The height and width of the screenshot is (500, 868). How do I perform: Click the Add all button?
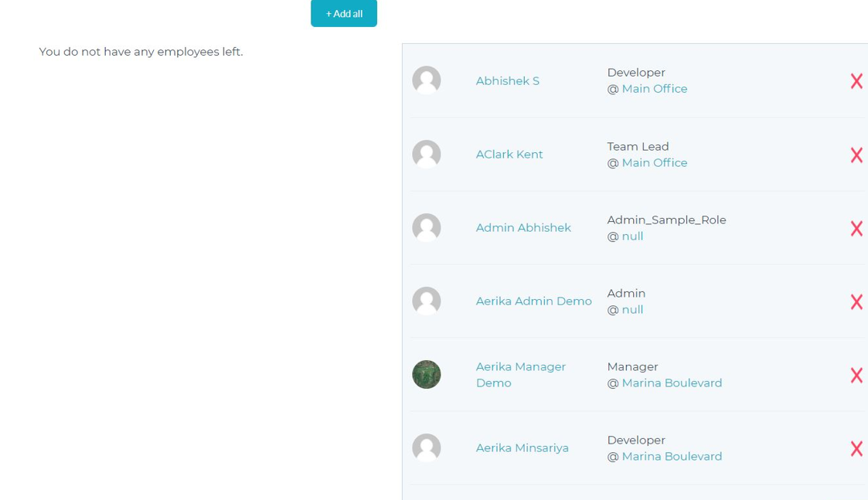pyautogui.click(x=344, y=13)
